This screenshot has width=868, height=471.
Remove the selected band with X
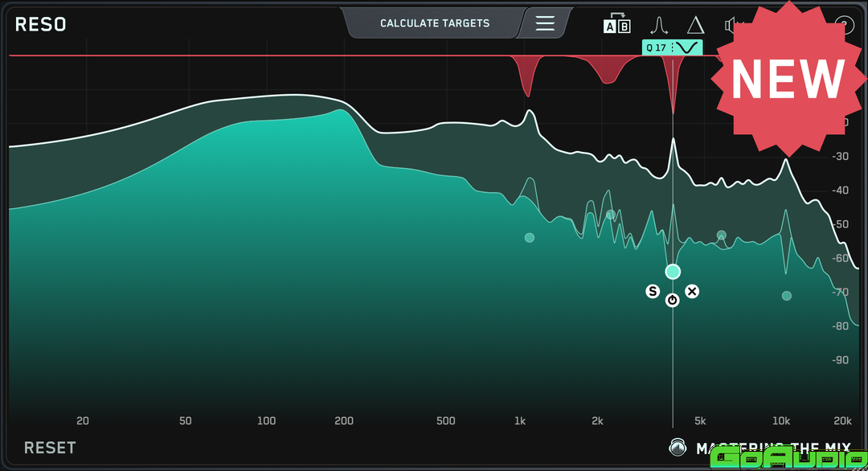[692, 291]
